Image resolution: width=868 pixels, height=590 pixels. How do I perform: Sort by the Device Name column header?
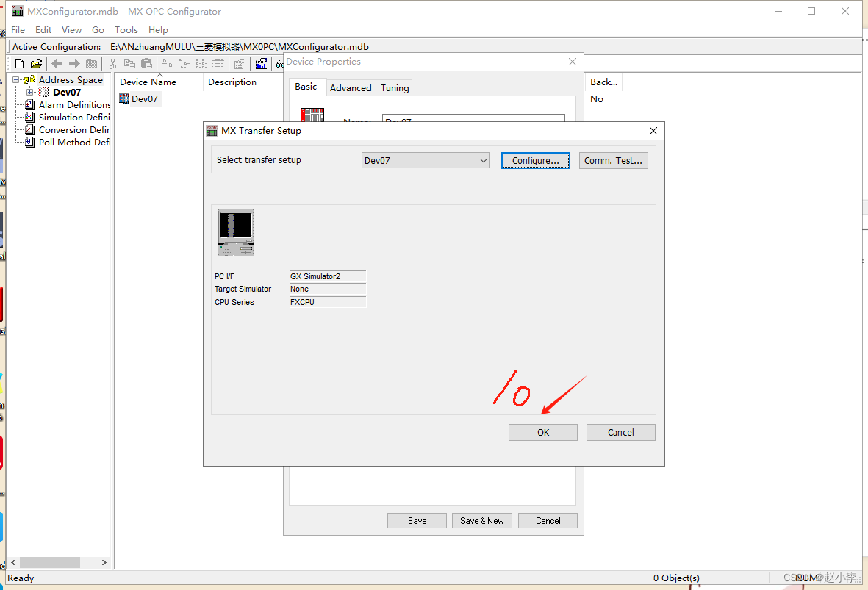[159, 82]
